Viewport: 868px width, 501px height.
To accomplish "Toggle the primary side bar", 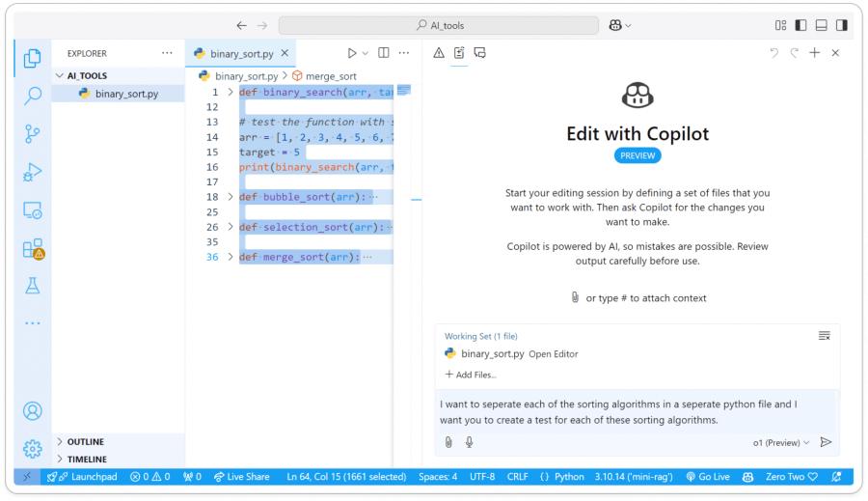I will point(800,25).
